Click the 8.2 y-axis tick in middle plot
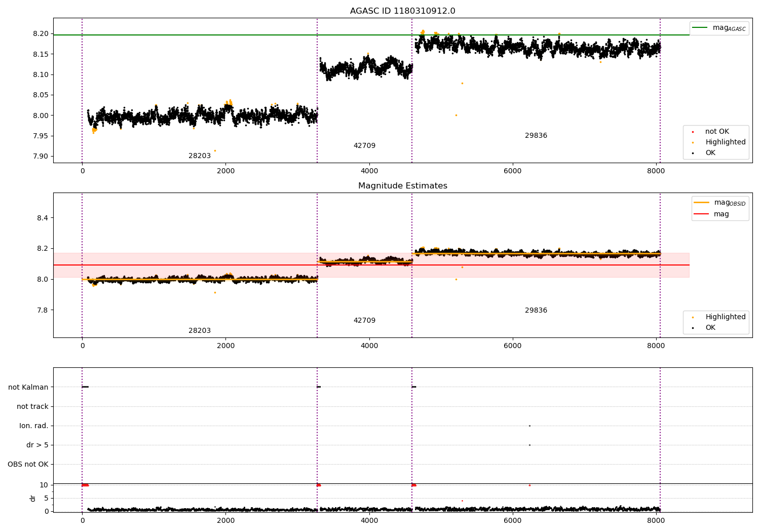This screenshot has height=532, width=760. tap(43, 249)
